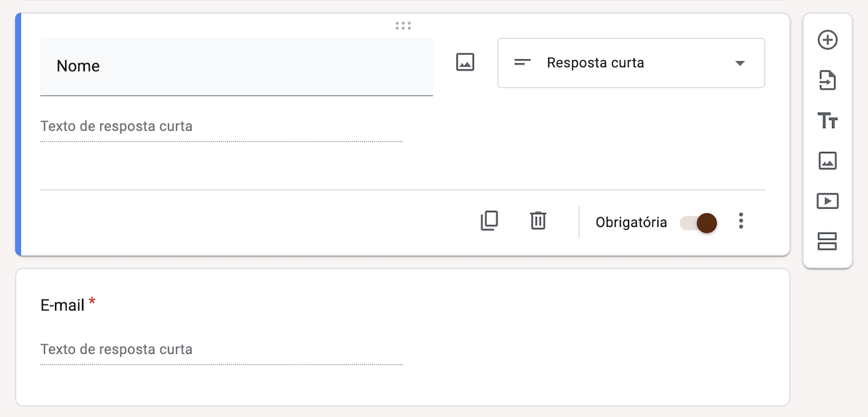Screen dimensions: 868x417
Task: Add a title and description block
Action: [x=827, y=121]
